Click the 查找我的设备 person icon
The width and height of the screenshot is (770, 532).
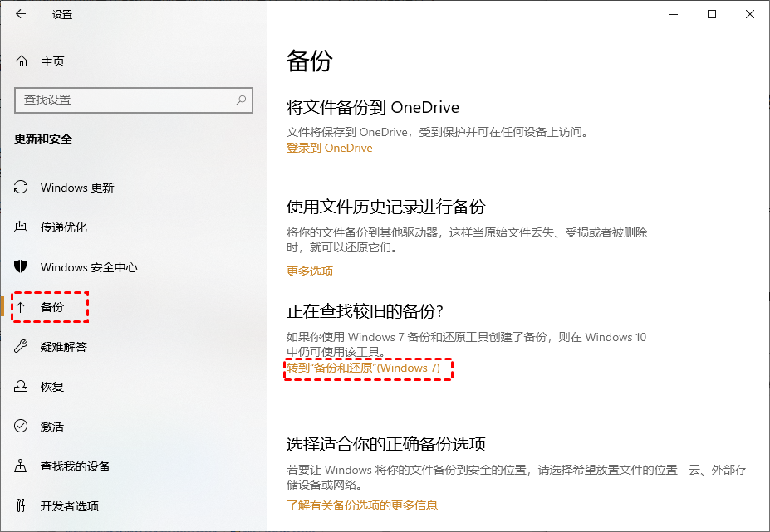pos(21,466)
